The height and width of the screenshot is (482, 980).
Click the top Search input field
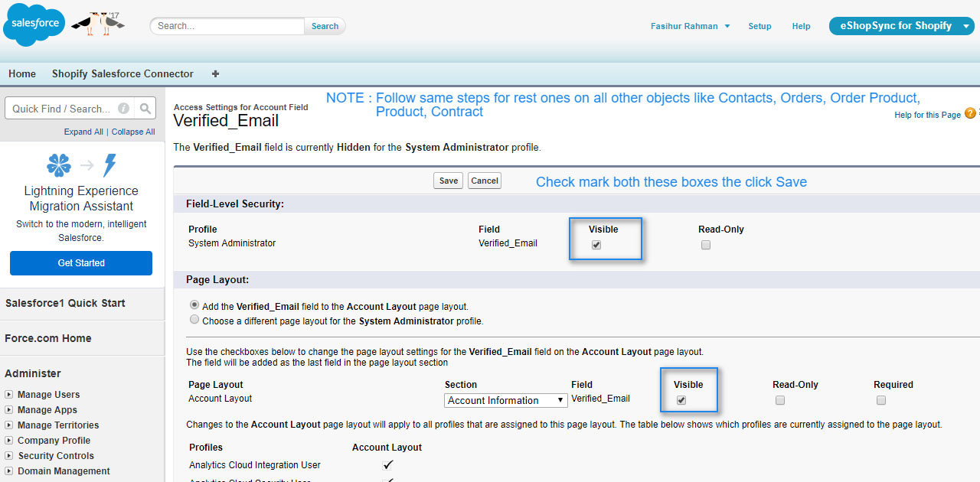(227, 26)
